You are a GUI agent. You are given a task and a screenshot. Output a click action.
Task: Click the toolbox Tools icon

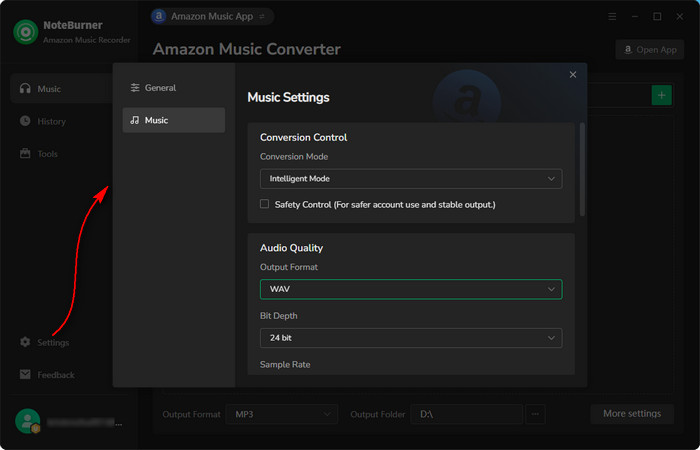pos(25,154)
